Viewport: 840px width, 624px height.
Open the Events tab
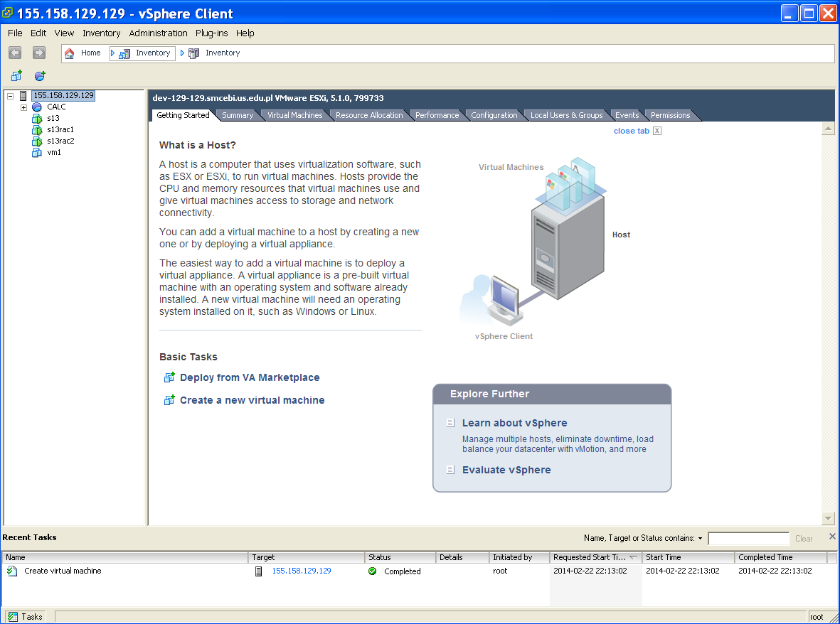(x=627, y=115)
